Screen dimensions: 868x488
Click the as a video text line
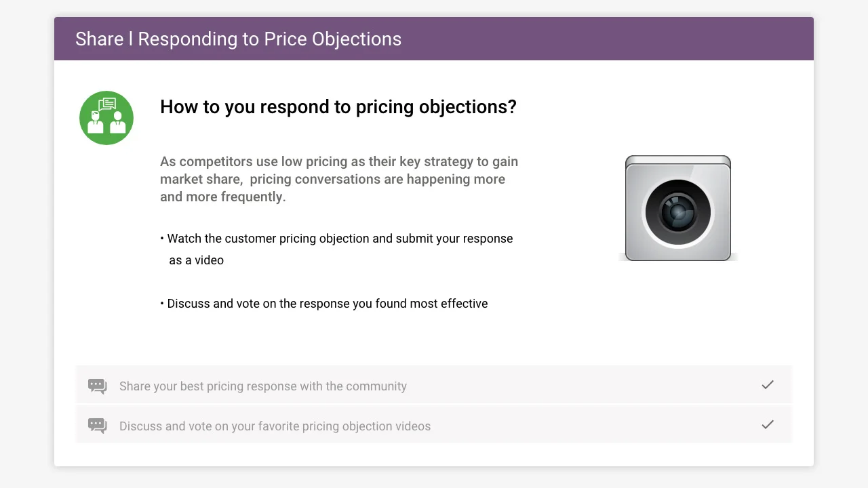[x=196, y=260]
